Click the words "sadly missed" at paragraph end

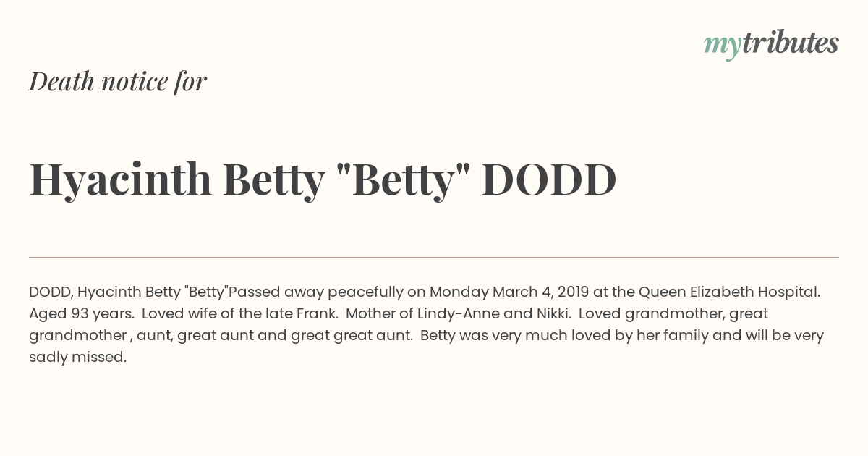77,358
